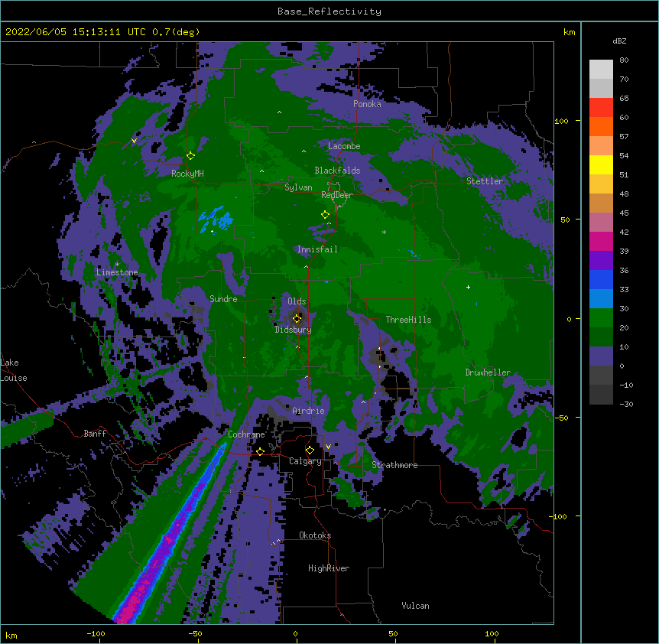Screen dimensions: 659x644
Task: Click the Stettler city label
Action: tap(485, 181)
